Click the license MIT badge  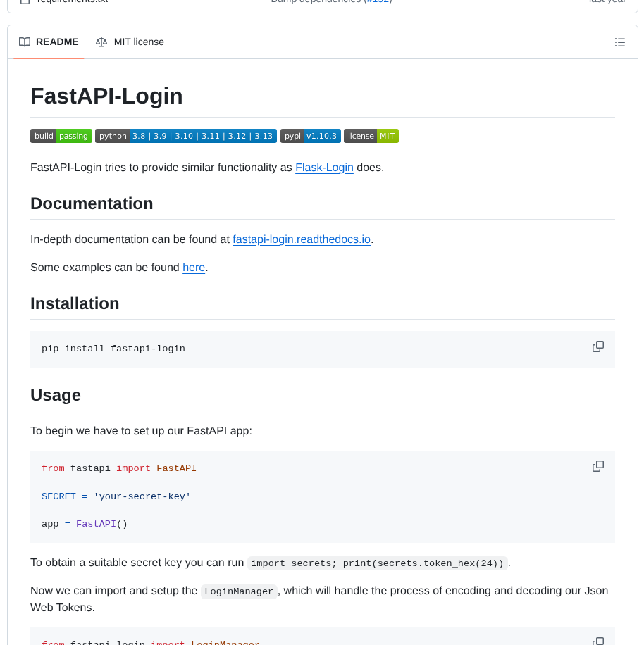[x=371, y=136]
